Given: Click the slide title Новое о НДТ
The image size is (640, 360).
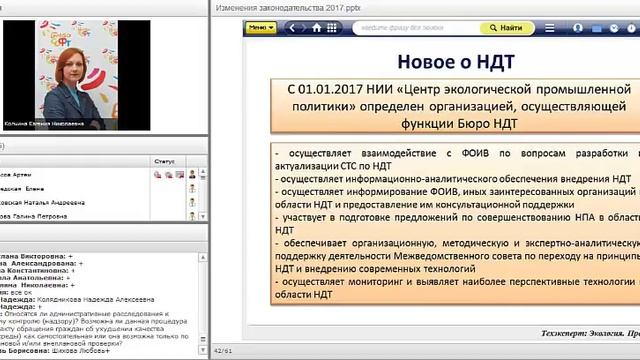Looking at the screenshot, I should click(456, 62).
